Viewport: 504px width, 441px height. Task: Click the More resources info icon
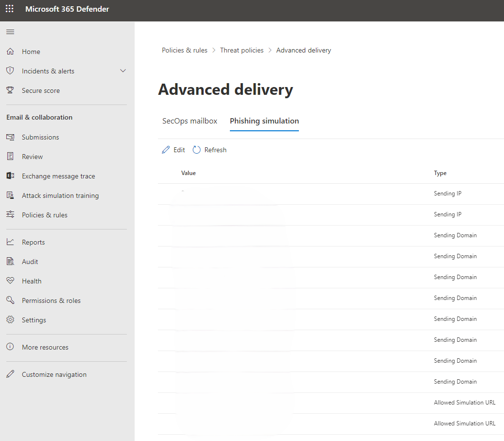tap(10, 347)
